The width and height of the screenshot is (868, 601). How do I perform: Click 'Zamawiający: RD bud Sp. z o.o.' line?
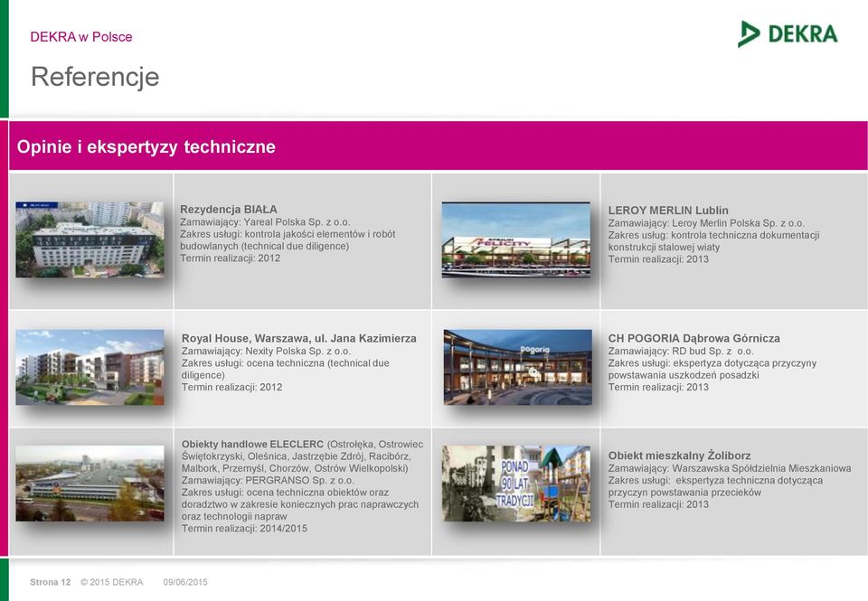(681, 351)
